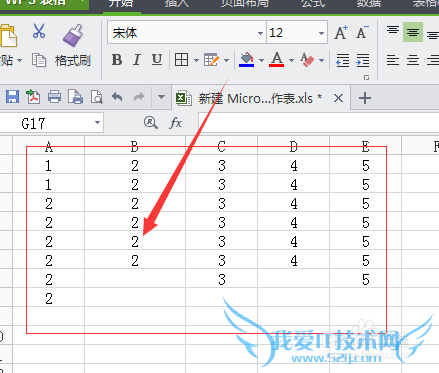The image size is (439, 373).
Task: Close the 新建 Micro...作表.xls document tab
Action: [338, 98]
